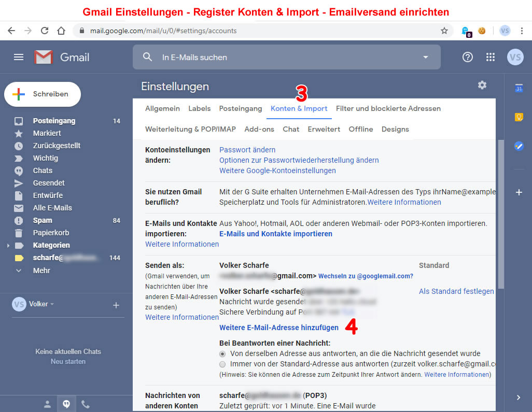Screen dimensions: 532x412
Task: Start a new chat with the plus icon beside Volker
Action: tap(116, 305)
